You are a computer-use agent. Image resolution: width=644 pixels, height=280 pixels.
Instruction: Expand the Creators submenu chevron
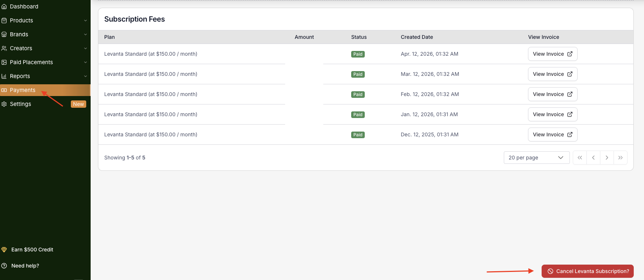(85, 48)
